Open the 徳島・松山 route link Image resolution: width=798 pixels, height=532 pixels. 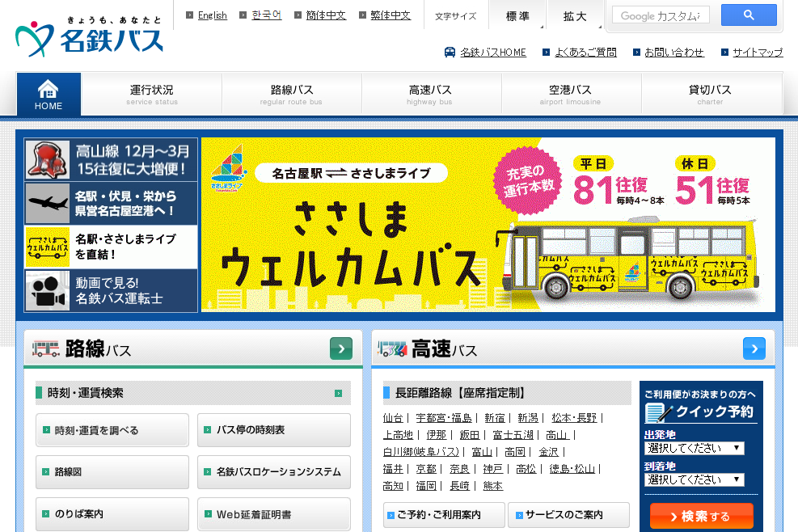click(572, 469)
